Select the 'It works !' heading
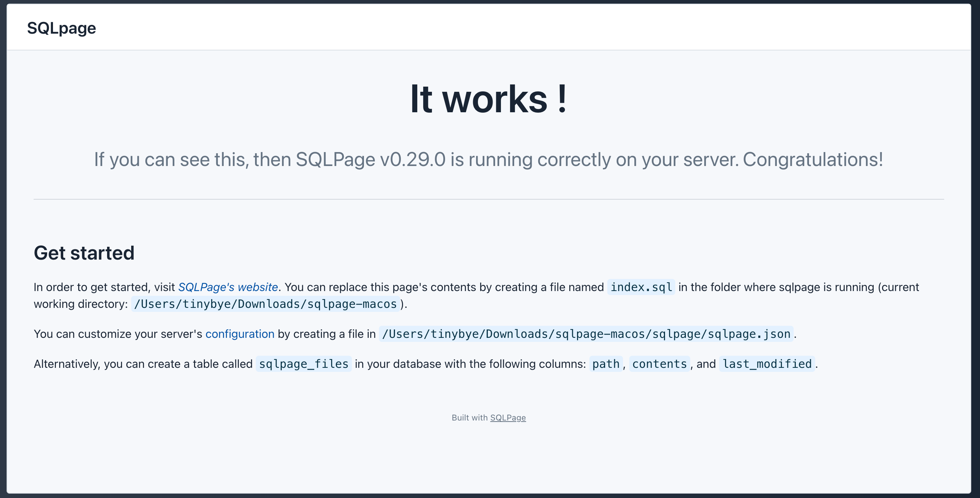The height and width of the screenshot is (498, 980). tap(489, 99)
